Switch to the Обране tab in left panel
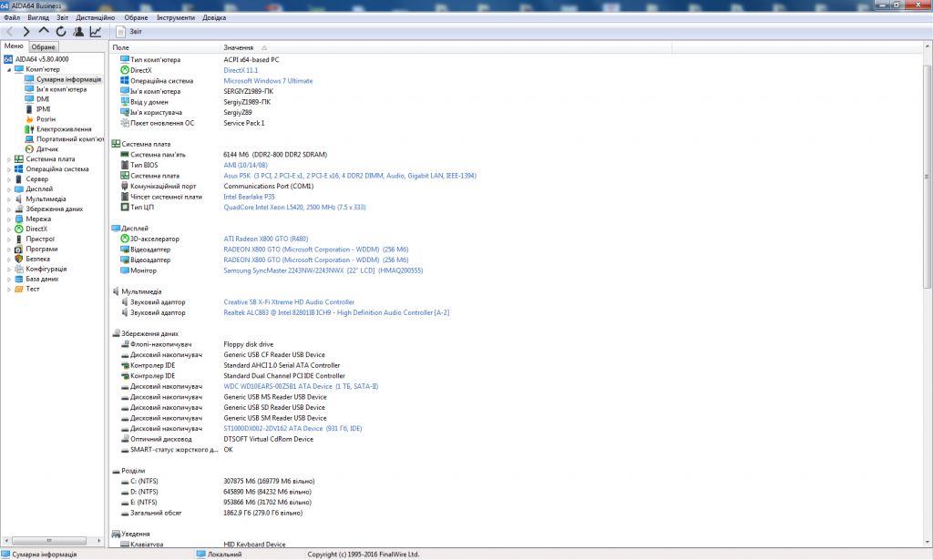 (44, 47)
